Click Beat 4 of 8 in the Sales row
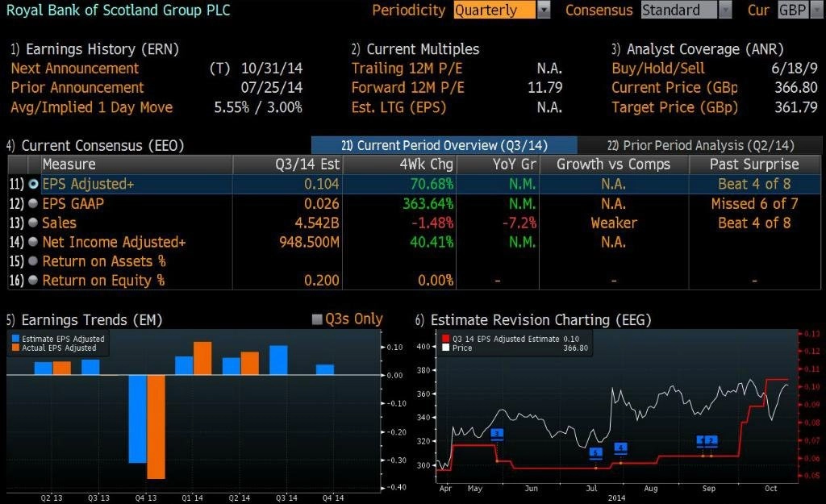826x504 pixels. pyautogui.click(x=754, y=223)
